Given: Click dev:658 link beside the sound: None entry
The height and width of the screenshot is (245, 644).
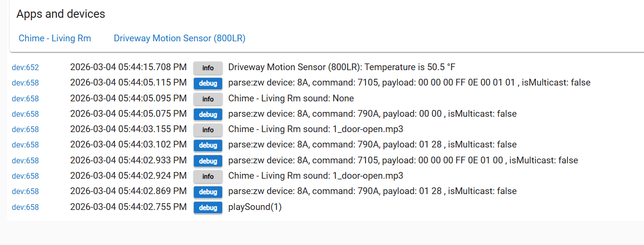Looking at the screenshot, I should point(25,99).
